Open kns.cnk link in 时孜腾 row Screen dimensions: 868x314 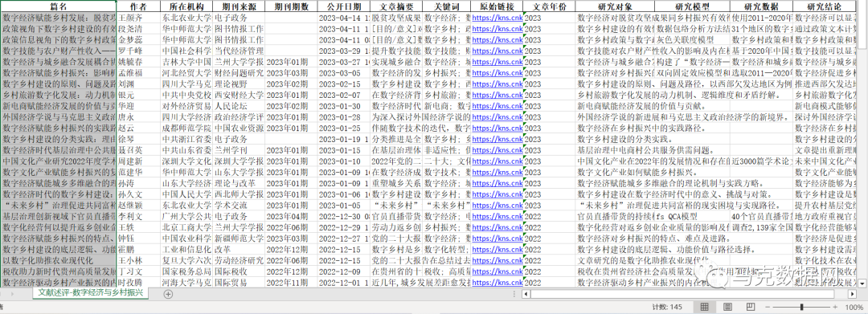497,283
